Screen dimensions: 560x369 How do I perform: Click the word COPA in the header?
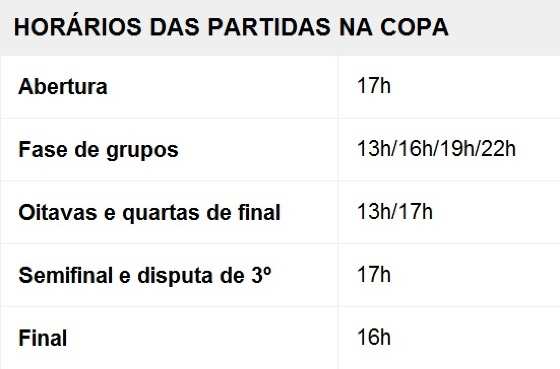(414, 27)
